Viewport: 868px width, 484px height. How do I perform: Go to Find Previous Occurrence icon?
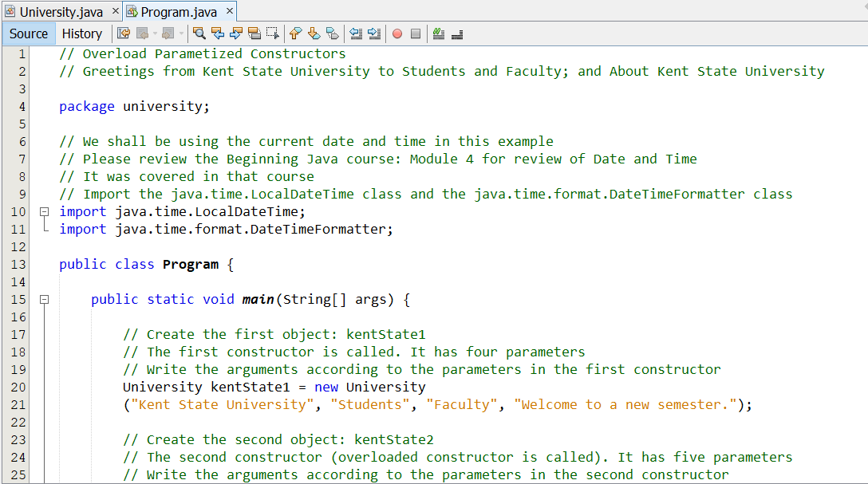pos(218,33)
